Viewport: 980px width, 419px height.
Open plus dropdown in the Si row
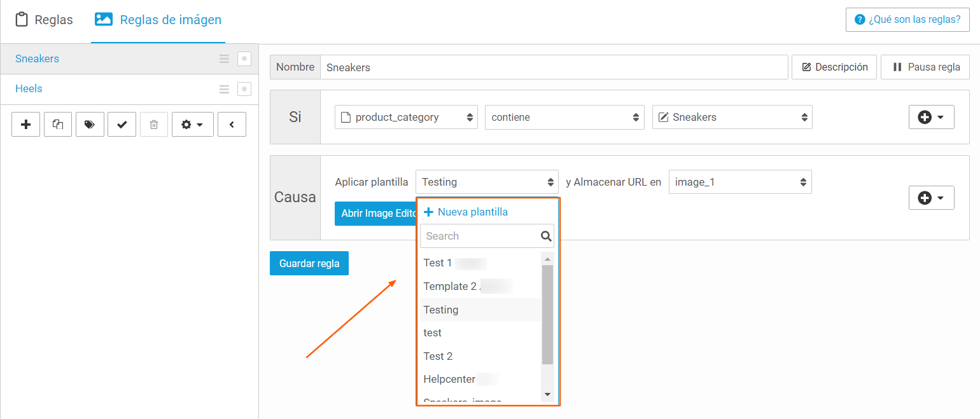click(931, 117)
